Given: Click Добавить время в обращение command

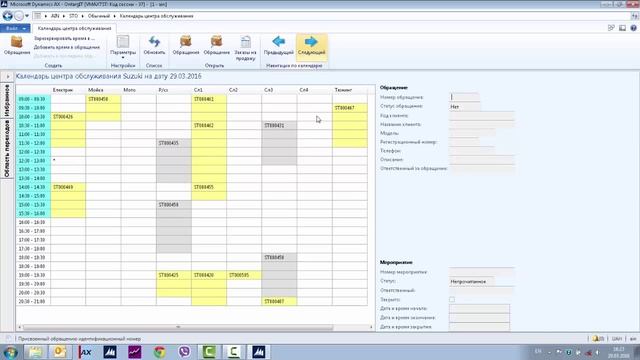Looking at the screenshot, I should click(x=67, y=47).
